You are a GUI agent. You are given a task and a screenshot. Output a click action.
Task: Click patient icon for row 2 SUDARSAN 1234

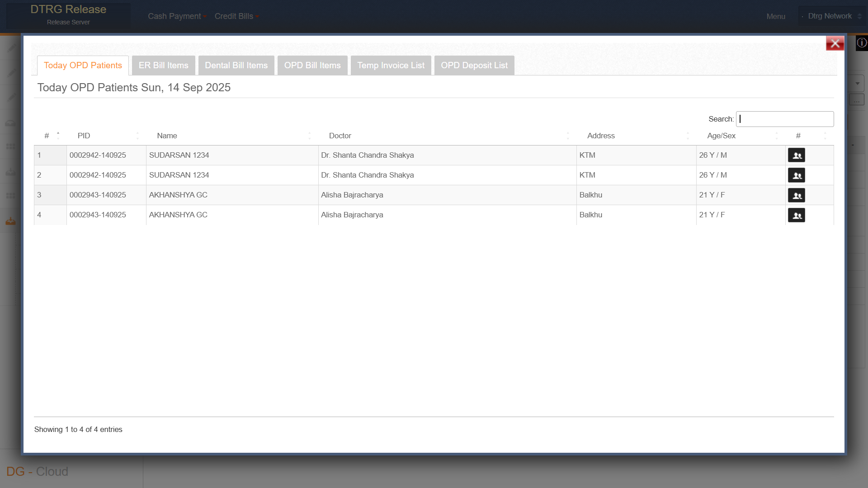pyautogui.click(x=796, y=175)
